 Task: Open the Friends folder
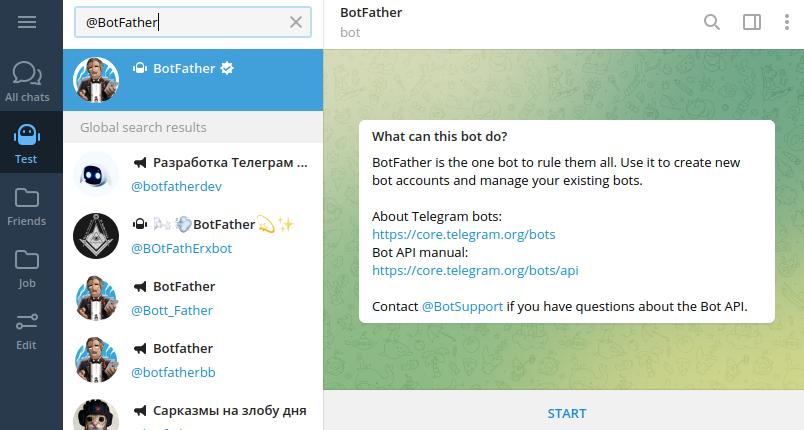click(x=27, y=205)
